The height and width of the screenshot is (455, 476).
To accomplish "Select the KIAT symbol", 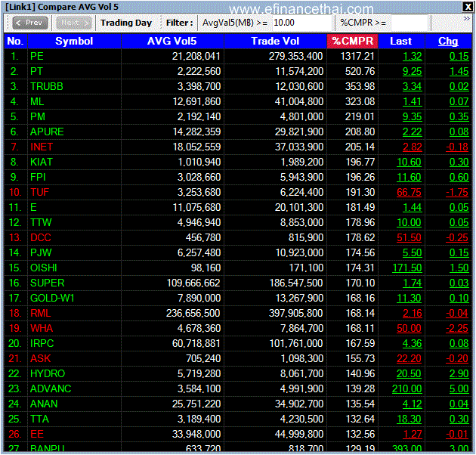I will coord(42,162).
